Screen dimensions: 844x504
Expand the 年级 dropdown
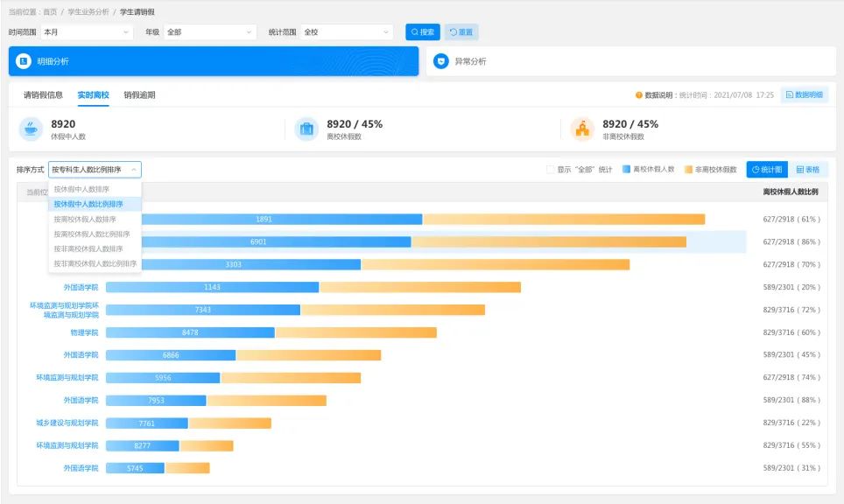click(210, 32)
